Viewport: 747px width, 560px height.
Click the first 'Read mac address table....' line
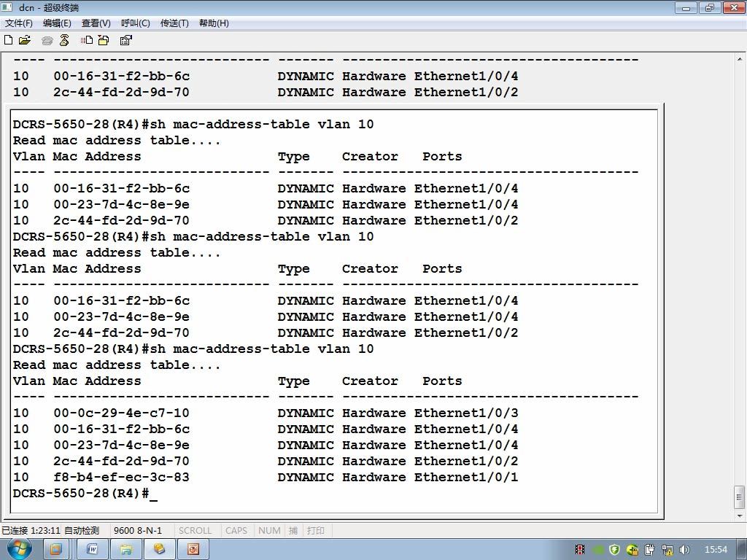pos(116,141)
